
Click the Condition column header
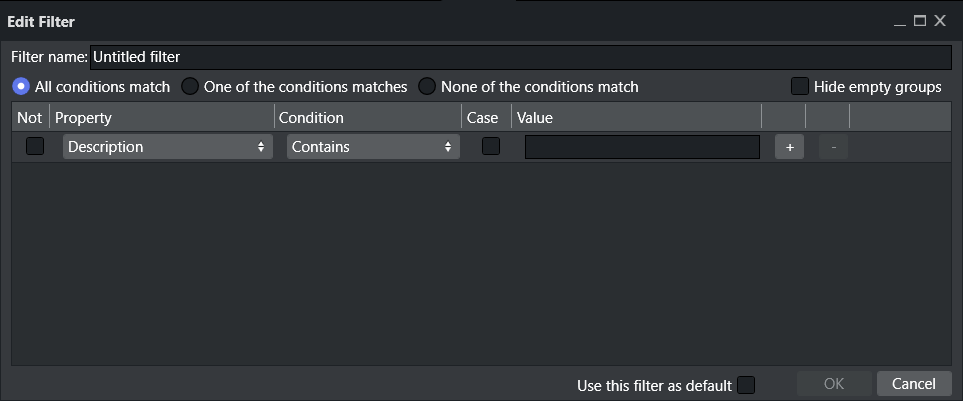click(368, 118)
